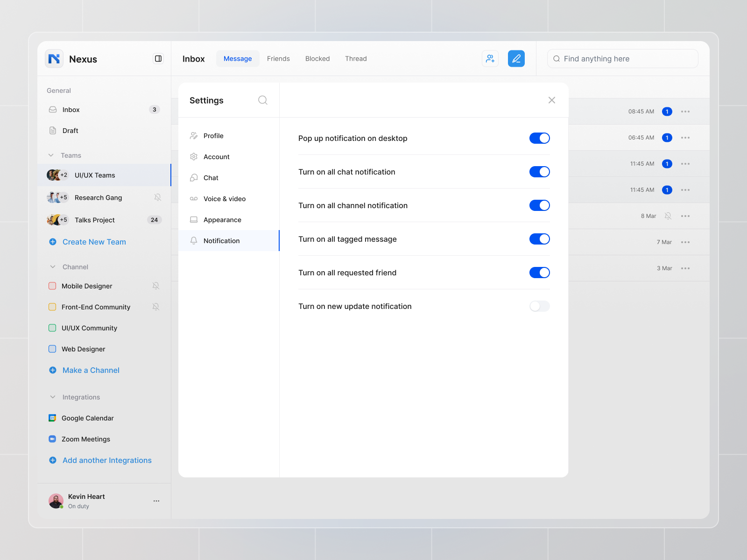Click the compose message pencil icon
Image resolution: width=747 pixels, height=560 pixels.
[516, 58]
